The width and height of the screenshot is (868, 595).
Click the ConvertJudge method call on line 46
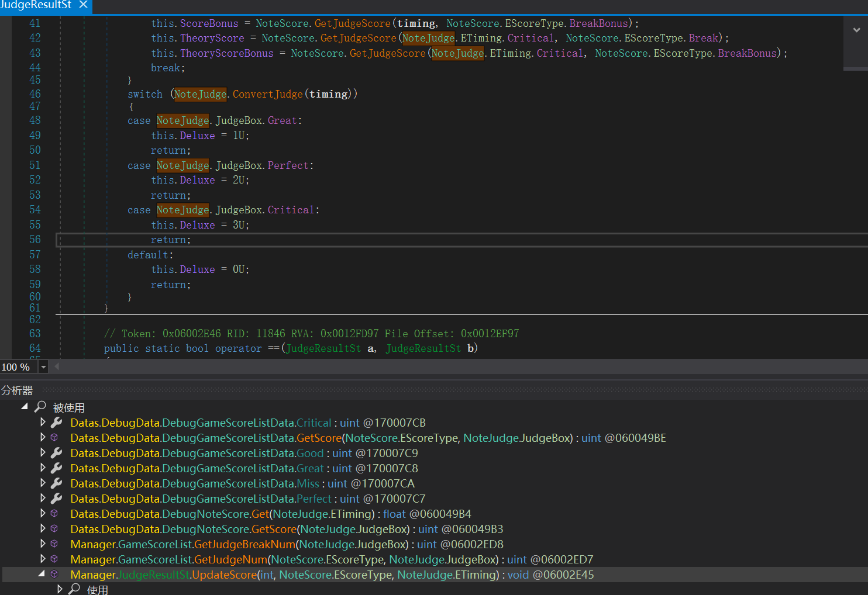(x=268, y=94)
